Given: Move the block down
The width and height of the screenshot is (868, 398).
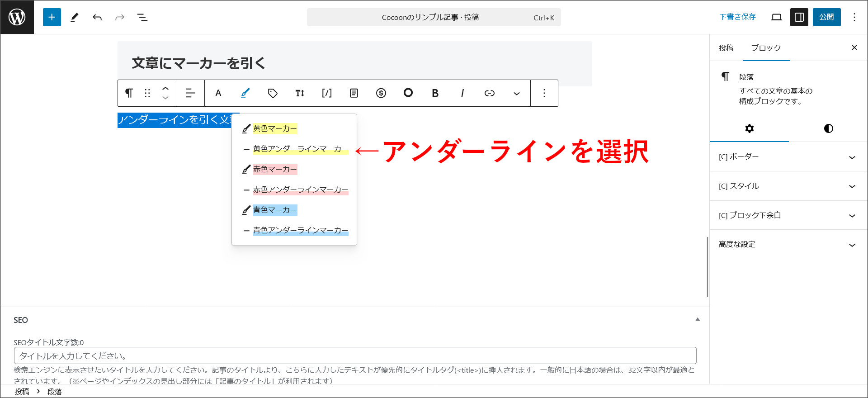Looking at the screenshot, I should 165,98.
